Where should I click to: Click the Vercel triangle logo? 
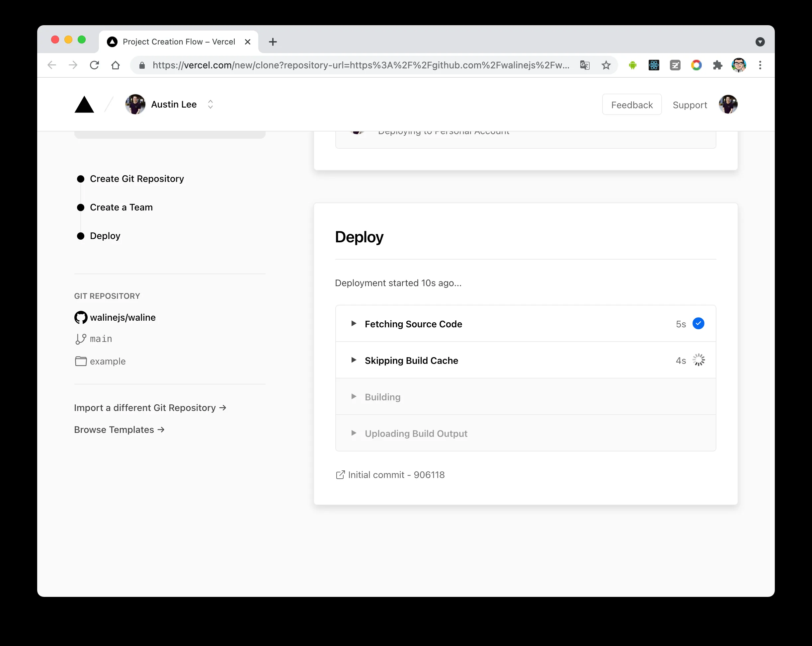tap(84, 105)
